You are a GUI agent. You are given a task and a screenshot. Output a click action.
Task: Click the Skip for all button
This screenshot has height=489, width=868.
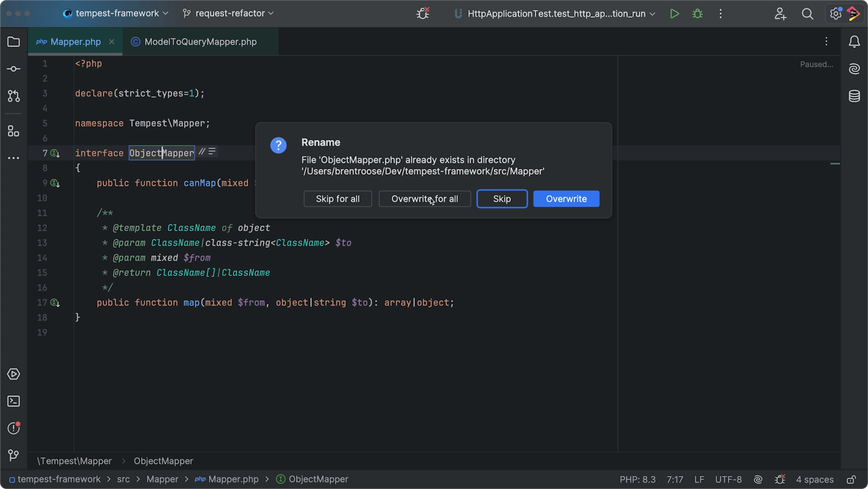tap(338, 199)
